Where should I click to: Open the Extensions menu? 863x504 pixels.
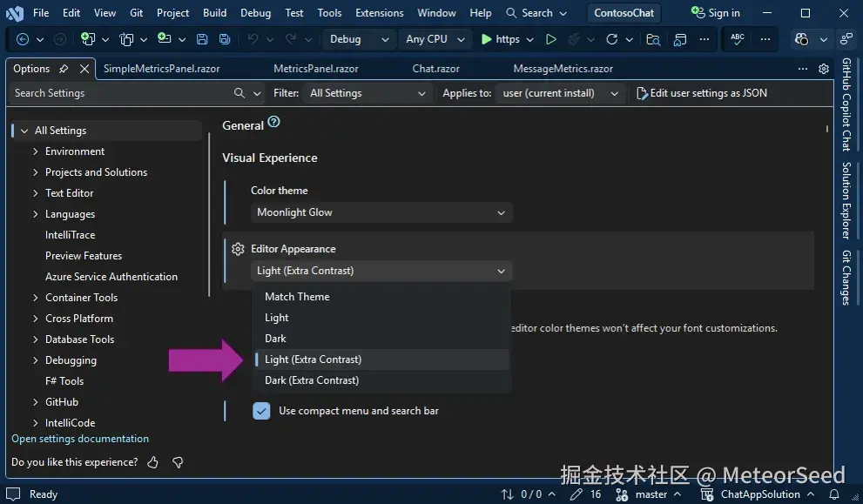pyautogui.click(x=379, y=13)
